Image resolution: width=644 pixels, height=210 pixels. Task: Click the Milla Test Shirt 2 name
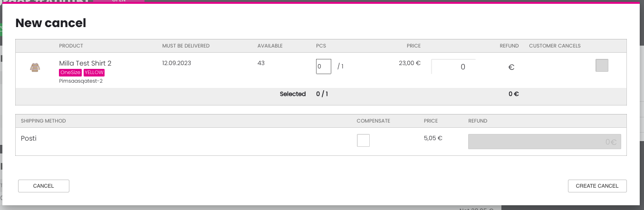click(85, 63)
